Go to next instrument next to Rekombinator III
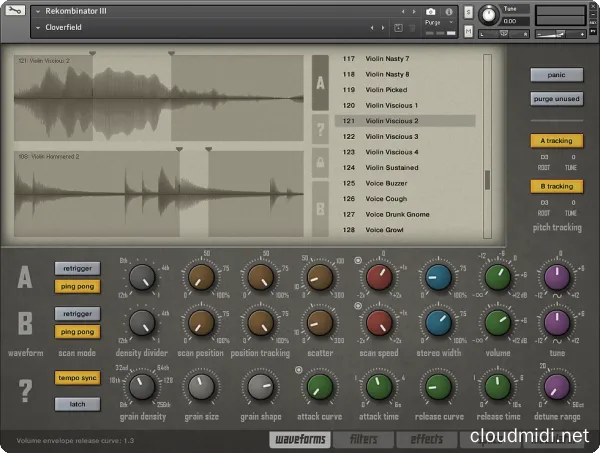This screenshot has height=453, width=600. click(414, 12)
